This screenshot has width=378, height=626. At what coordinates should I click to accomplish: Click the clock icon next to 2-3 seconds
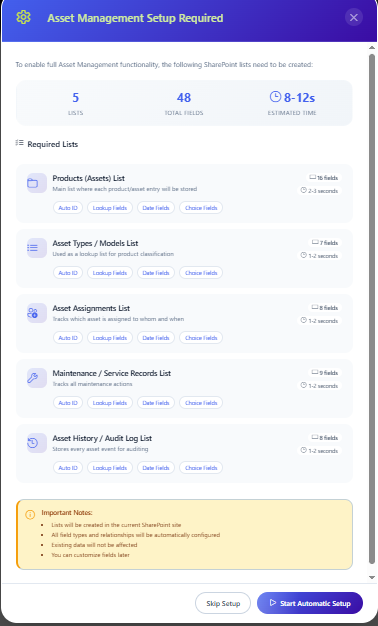tap(303, 190)
